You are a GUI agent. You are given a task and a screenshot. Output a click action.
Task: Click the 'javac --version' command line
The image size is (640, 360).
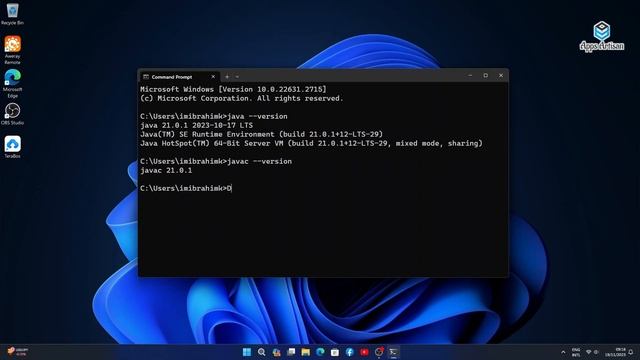click(x=216, y=161)
